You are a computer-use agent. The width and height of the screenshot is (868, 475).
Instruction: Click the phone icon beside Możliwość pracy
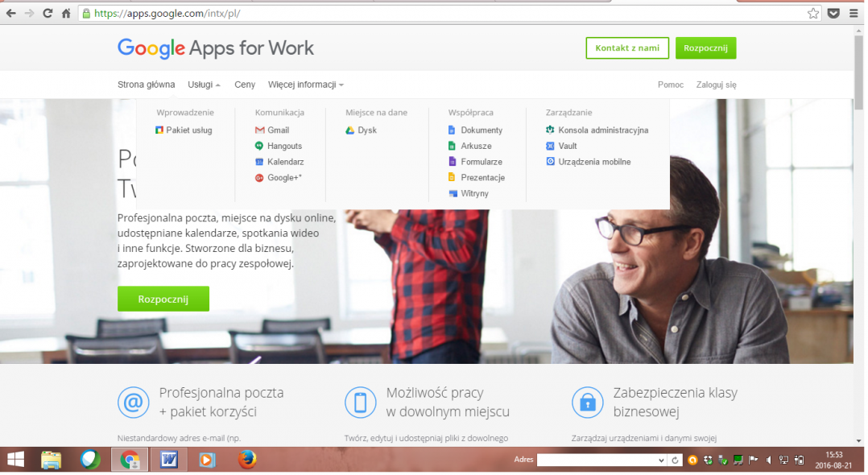(361, 403)
